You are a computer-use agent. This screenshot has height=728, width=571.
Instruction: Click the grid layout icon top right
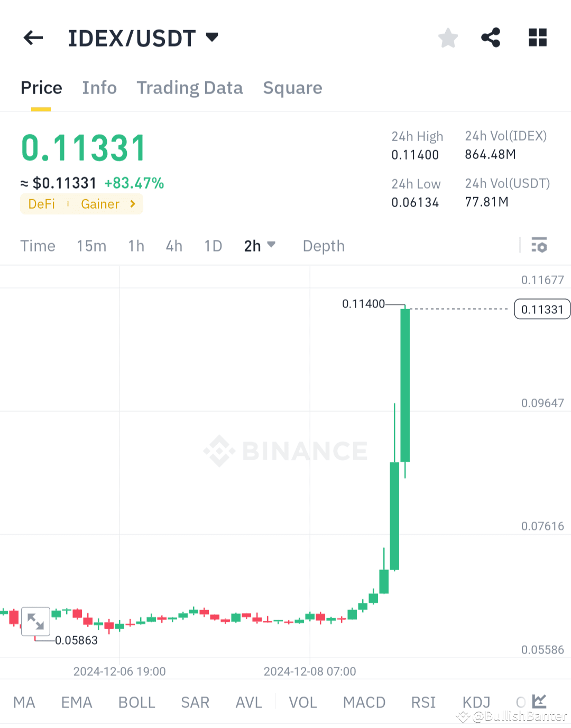click(537, 38)
